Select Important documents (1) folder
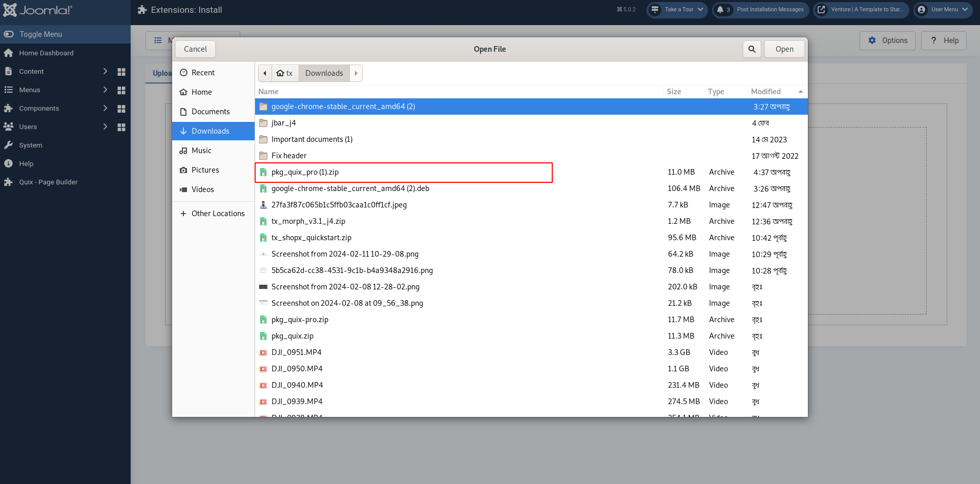The width and height of the screenshot is (980, 484). 531,139
